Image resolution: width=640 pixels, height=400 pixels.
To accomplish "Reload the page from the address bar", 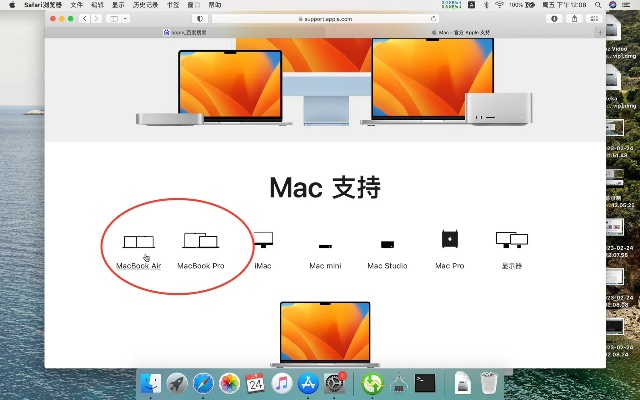I will pos(433,18).
